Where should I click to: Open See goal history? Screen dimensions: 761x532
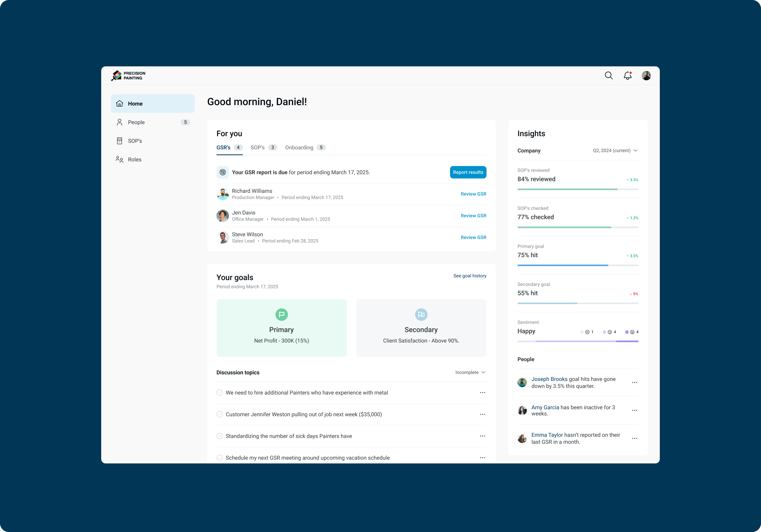point(470,275)
